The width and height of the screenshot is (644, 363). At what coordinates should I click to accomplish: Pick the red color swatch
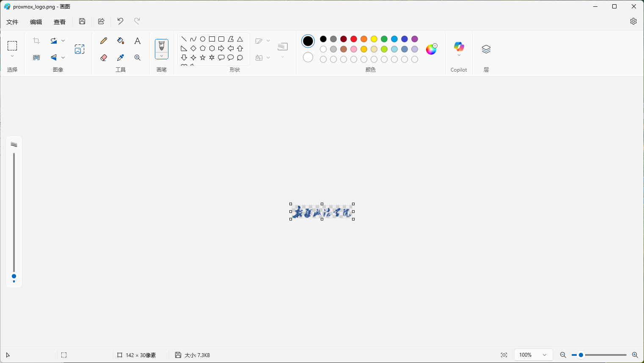pyautogui.click(x=354, y=39)
